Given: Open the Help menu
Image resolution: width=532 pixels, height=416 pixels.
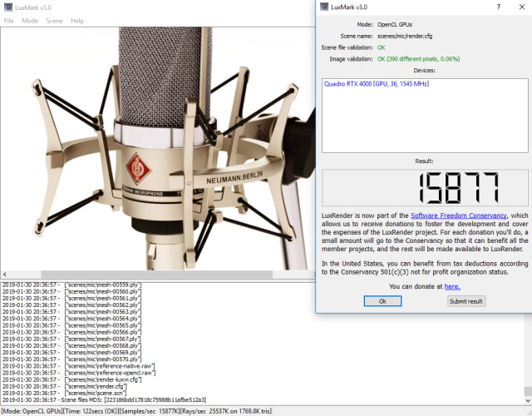Looking at the screenshot, I should point(77,21).
